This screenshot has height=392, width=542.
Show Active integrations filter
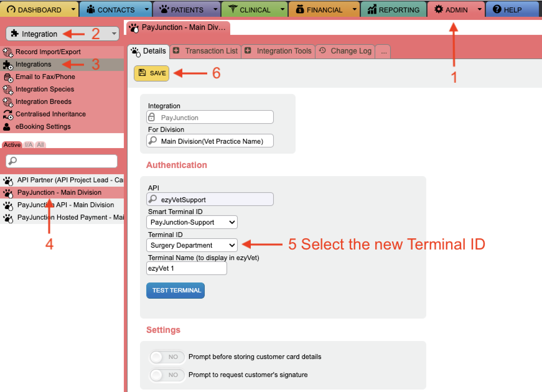click(x=12, y=145)
